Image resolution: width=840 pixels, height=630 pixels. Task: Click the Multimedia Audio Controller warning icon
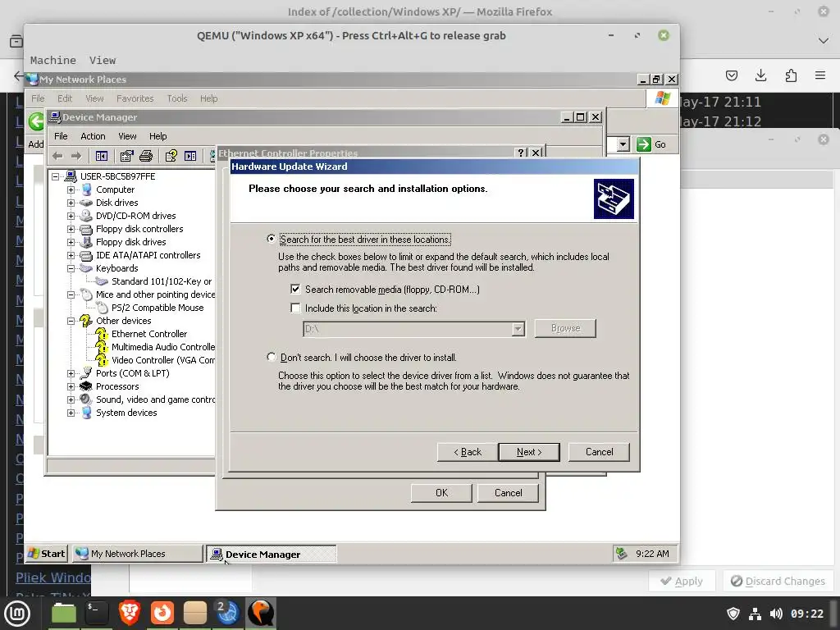101,347
